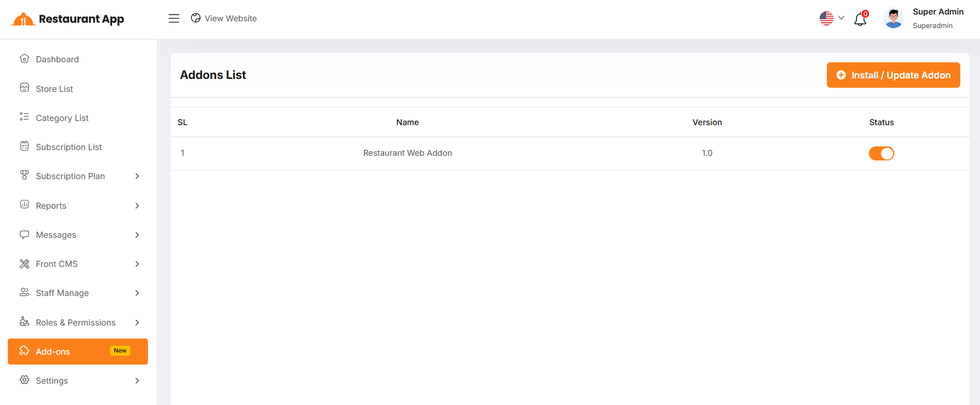The width and height of the screenshot is (980, 405).
Task: Click the Front CMS tools icon
Action: pos(24,264)
